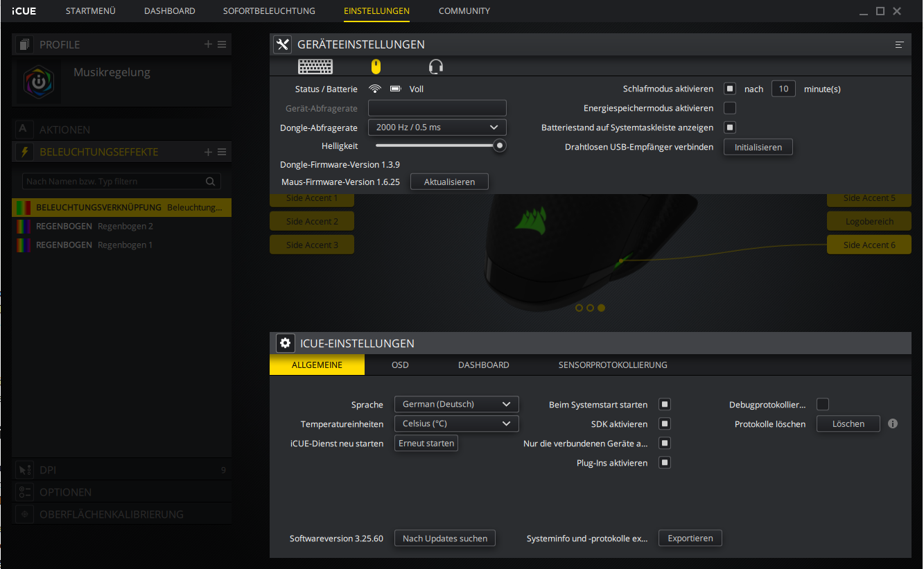Click Aktualisieren firmware button

[x=449, y=182]
